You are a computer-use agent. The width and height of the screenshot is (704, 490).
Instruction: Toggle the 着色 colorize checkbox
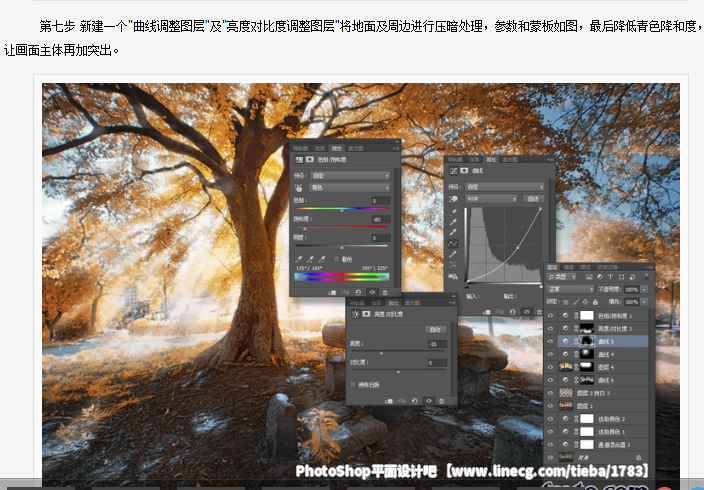coord(336,259)
